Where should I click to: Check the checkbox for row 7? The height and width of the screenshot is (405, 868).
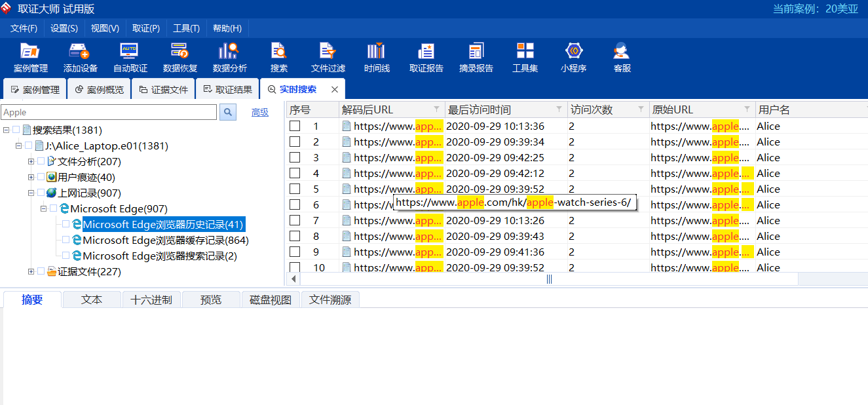(295, 220)
